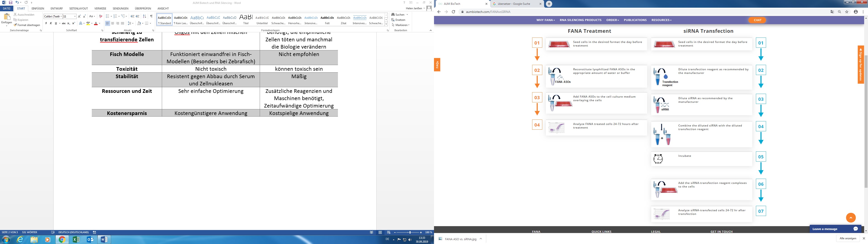Apply strikethrough formatting
This screenshot has width=868, height=244.
pos(64,23)
